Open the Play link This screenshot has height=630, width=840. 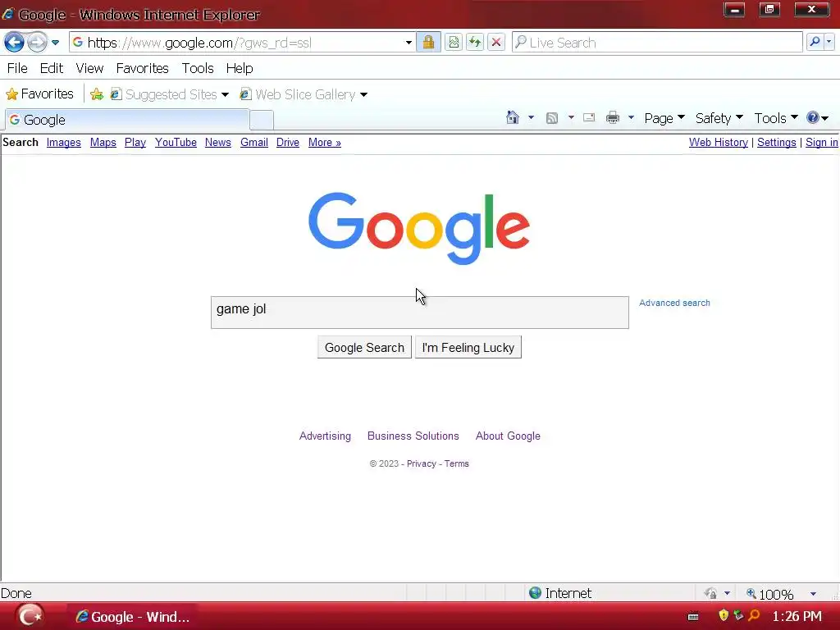pos(135,143)
